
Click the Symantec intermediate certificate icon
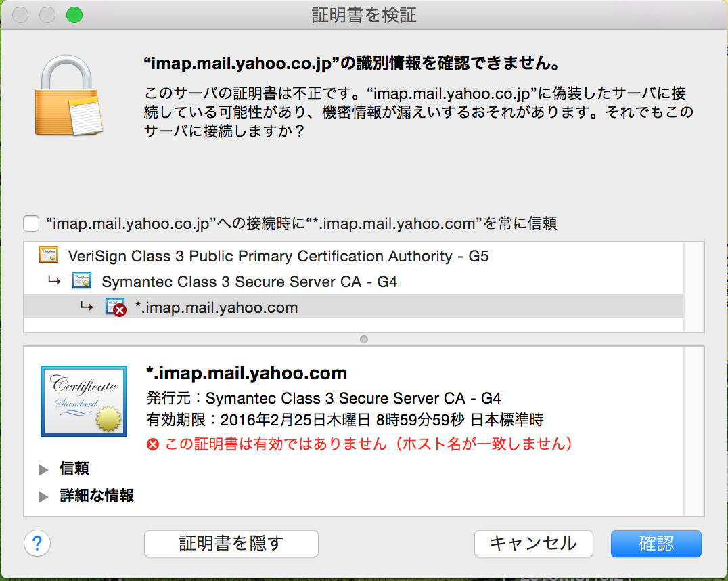click(82, 281)
